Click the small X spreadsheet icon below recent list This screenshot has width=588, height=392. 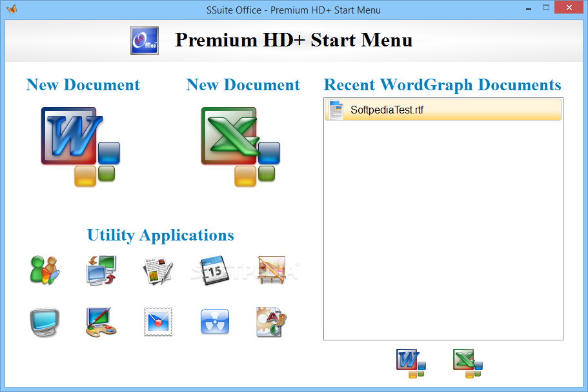coord(468,364)
